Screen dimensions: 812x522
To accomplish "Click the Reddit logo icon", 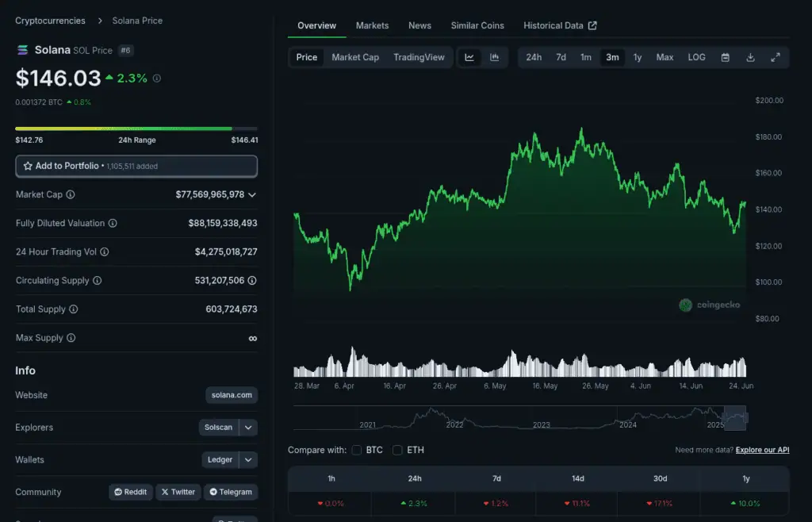I will click(x=118, y=492).
